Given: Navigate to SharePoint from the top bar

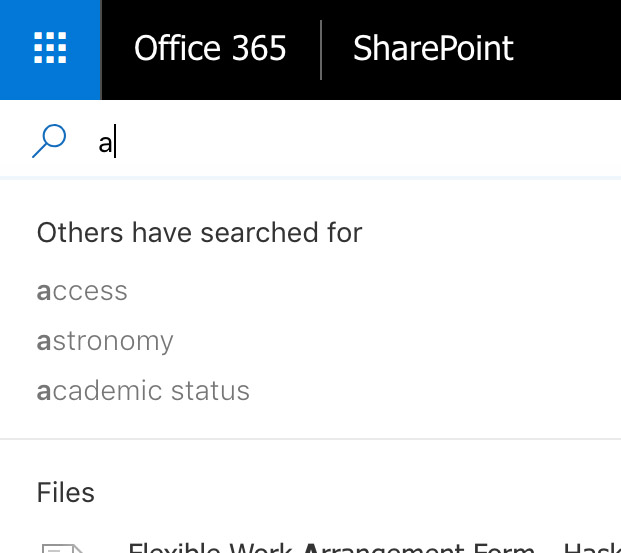Looking at the screenshot, I should coord(433,48).
